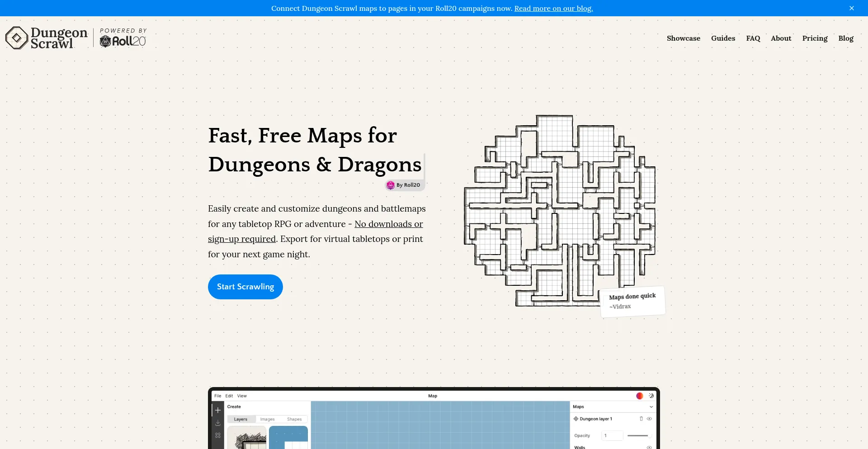The image size is (868, 449).
Task: Click the plus Create icon in the editor sidebar
Action: pyautogui.click(x=218, y=410)
